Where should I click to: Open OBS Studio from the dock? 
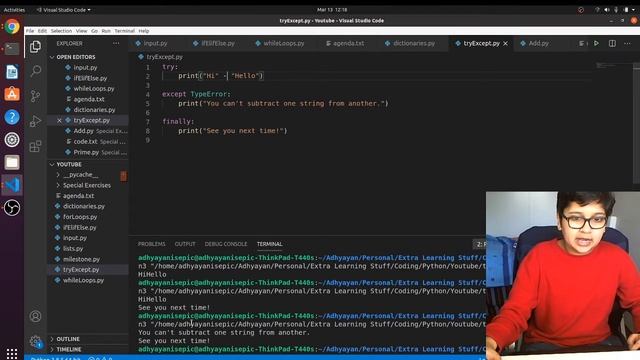(12, 208)
